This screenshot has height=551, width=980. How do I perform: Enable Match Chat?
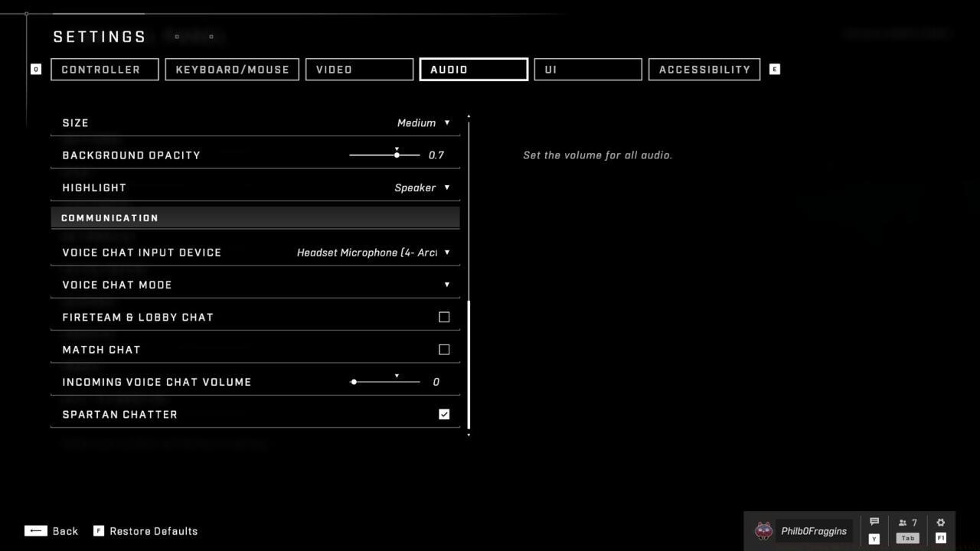[444, 349]
